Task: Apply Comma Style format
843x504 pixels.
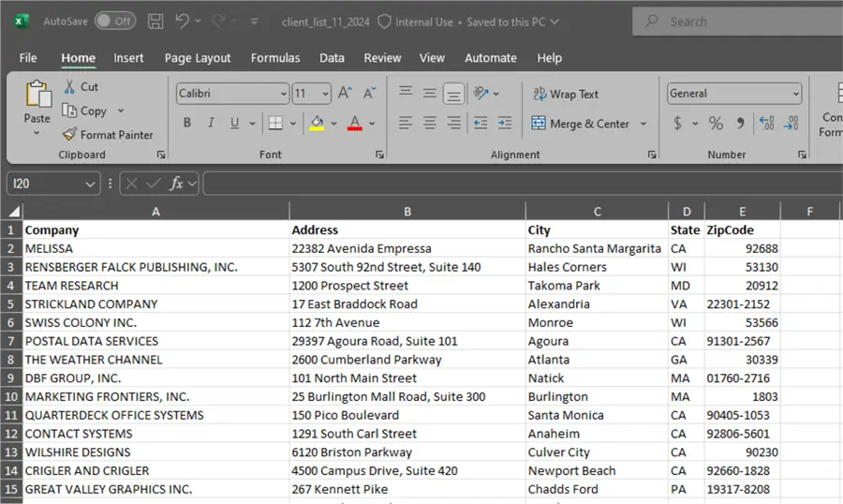Action: 741,123
